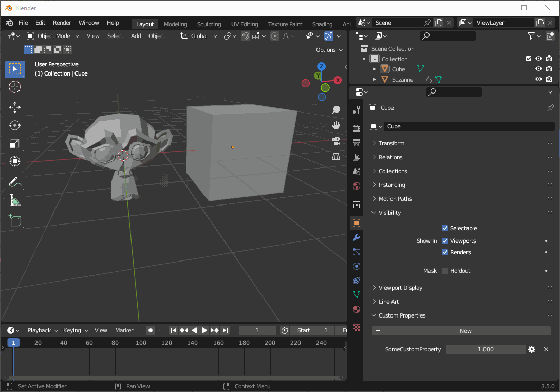Click the pan view hand icon
The image size is (560, 392).
coord(336,125)
